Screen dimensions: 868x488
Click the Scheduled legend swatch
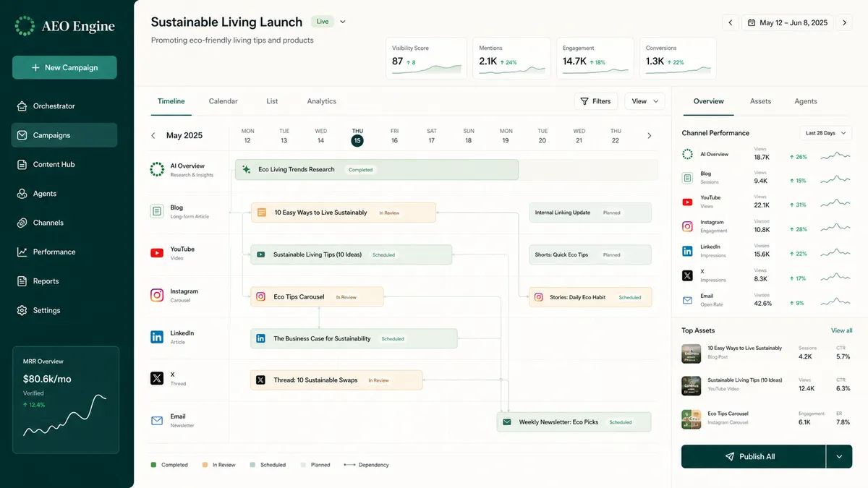tap(252, 465)
